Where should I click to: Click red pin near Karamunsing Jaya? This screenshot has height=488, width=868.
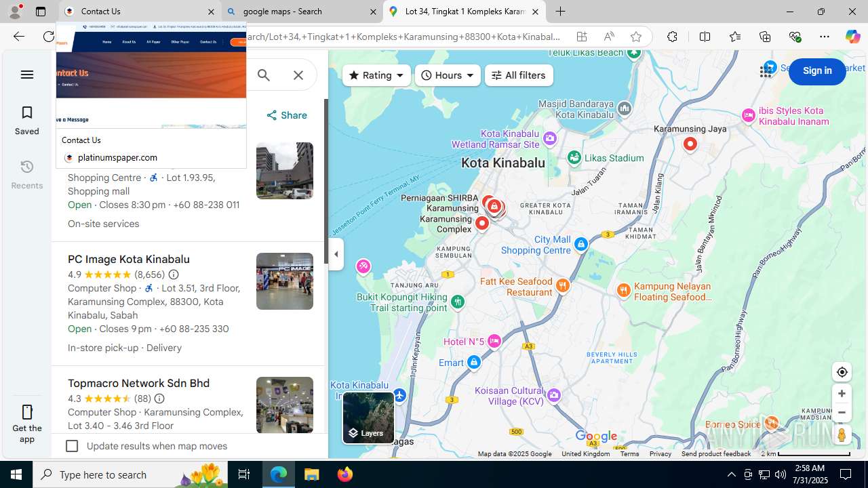coord(690,144)
